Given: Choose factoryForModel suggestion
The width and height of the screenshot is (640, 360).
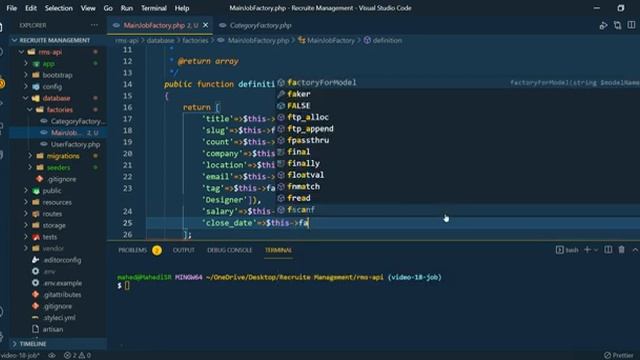Looking at the screenshot, I should pyautogui.click(x=322, y=82).
